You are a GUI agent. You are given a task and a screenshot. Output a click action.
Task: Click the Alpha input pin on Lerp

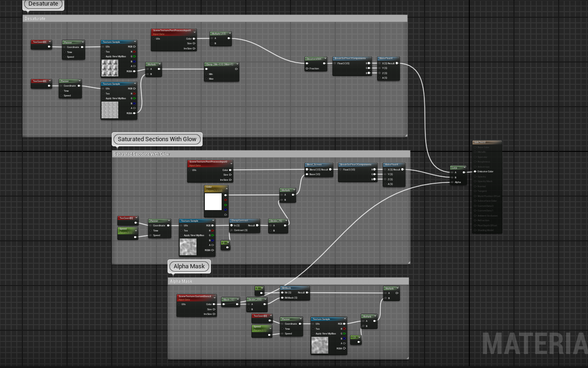[453, 182]
